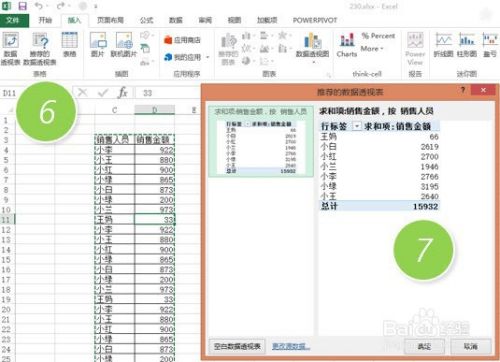Screen dimensions: 500x362
Task: Switch to the View (视图) tab
Action: pos(234,20)
